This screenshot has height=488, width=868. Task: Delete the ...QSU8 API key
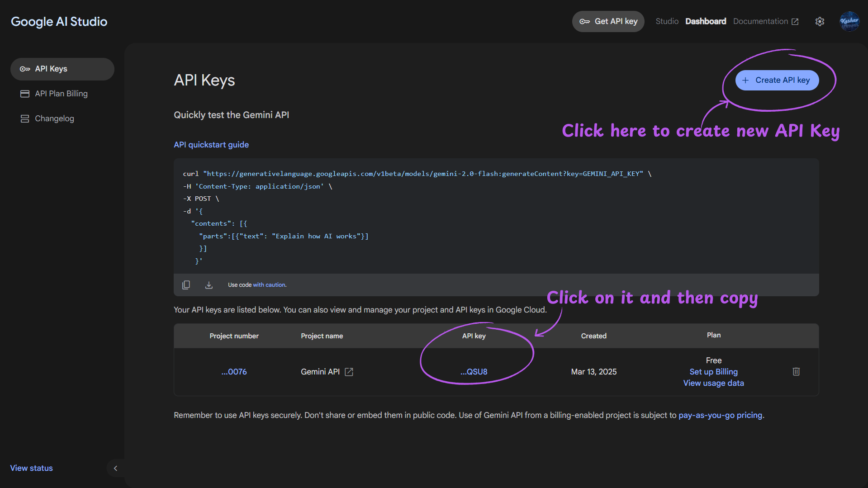click(x=796, y=372)
